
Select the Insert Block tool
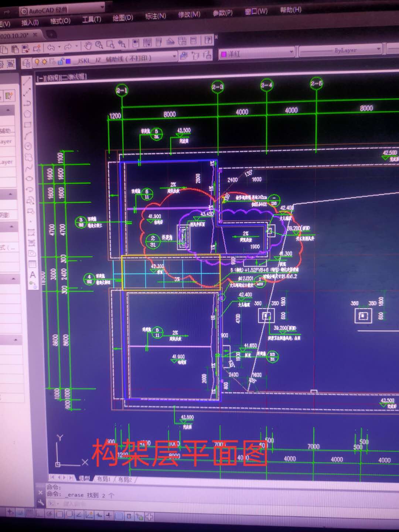pos(30,200)
